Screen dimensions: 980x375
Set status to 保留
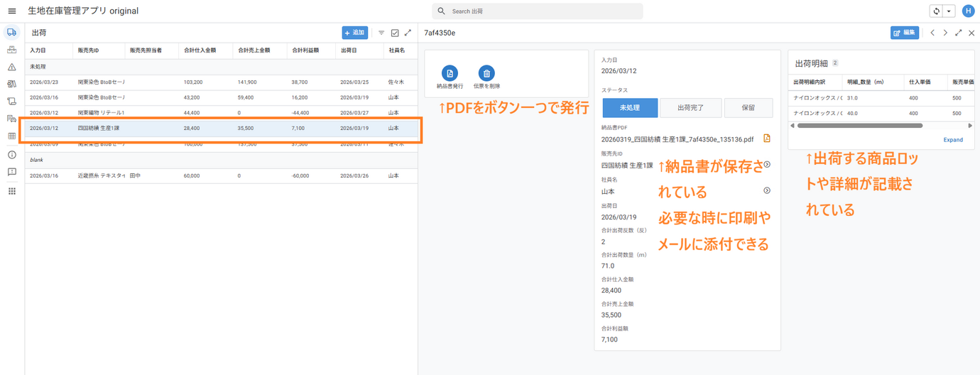pos(748,107)
